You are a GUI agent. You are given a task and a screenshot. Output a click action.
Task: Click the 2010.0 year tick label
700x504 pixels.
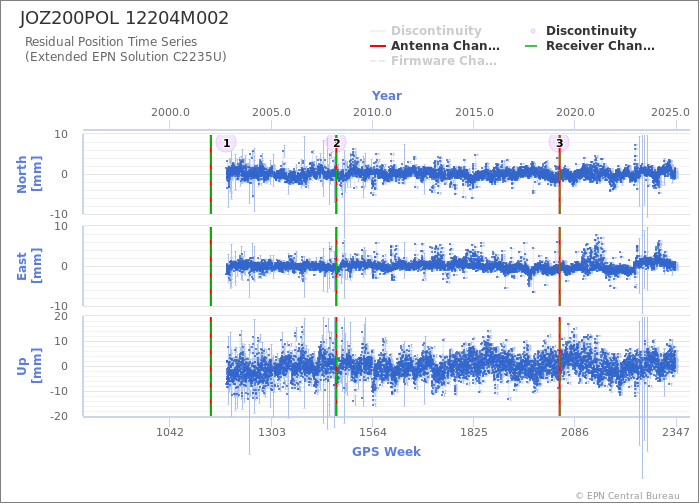click(x=373, y=112)
